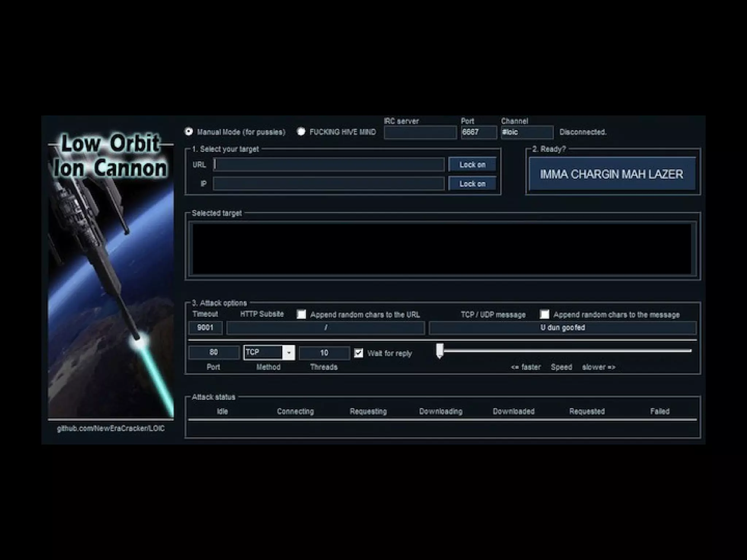Viewport: 747px width, 560px height.
Task: Uncheck the Wait for reply checkbox
Action: [359, 353]
